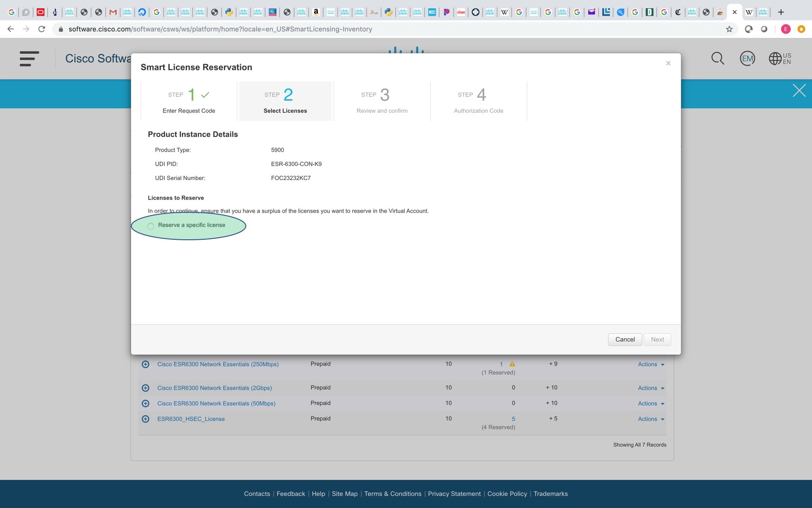
Task: Open Terms & Conditions footer link
Action: point(392,494)
